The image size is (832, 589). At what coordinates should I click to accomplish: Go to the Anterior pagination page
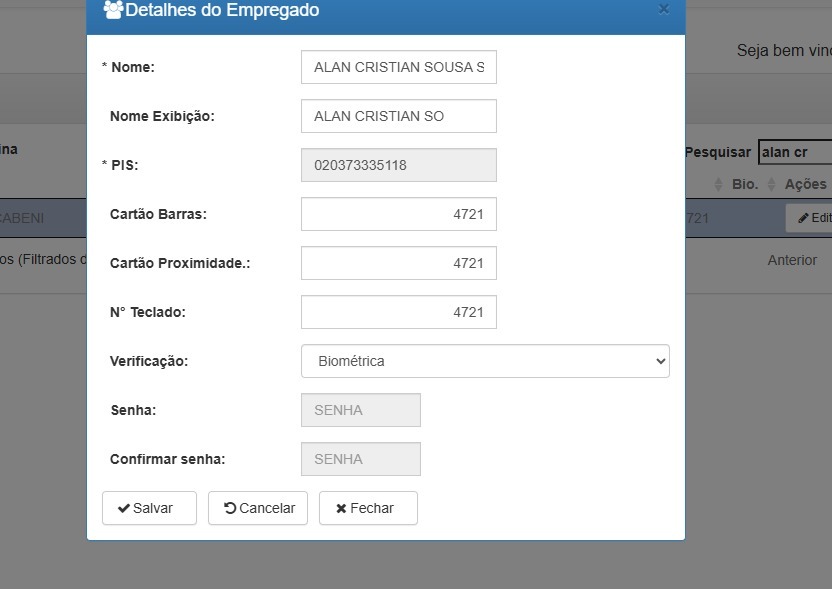click(792, 260)
